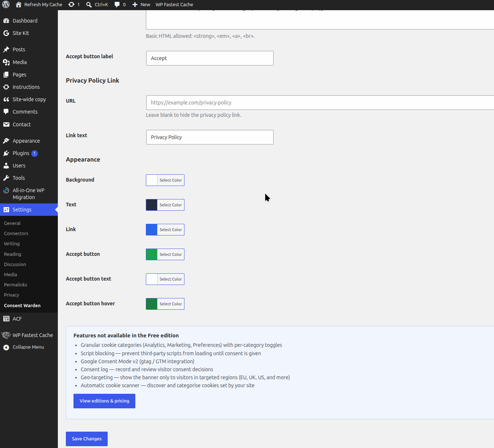The image size is (494, 448).
Task: Click the white Background color swatch
Action: click(152, 180)
